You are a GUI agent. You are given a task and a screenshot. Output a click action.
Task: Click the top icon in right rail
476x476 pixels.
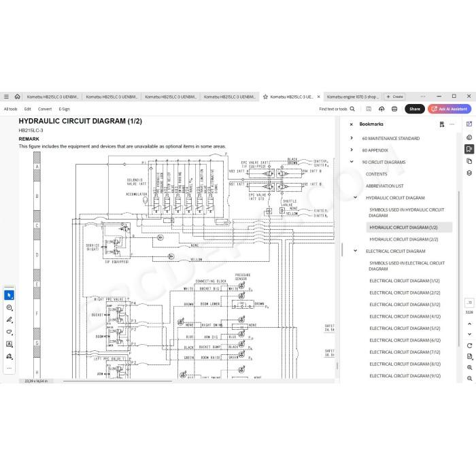pos(469,124)
